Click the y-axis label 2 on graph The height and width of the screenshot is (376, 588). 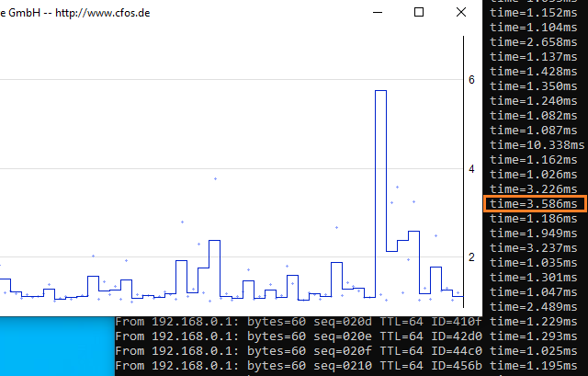click(471, 257)
